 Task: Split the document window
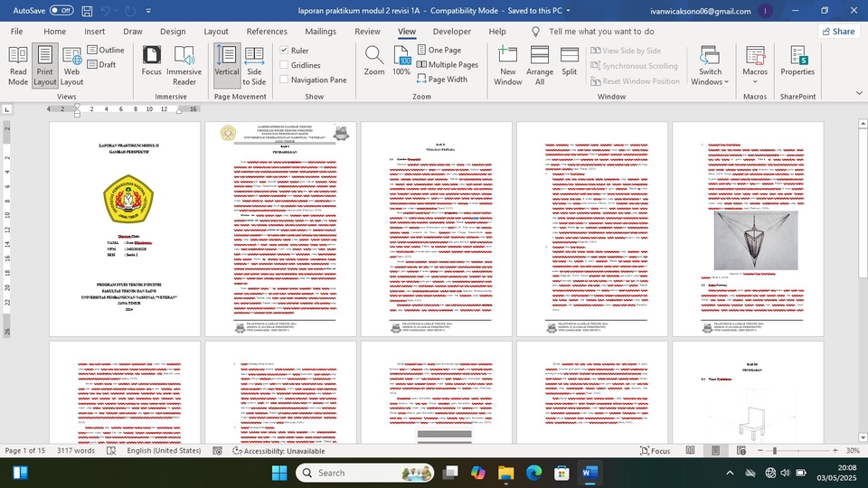[x=569, y=61]
